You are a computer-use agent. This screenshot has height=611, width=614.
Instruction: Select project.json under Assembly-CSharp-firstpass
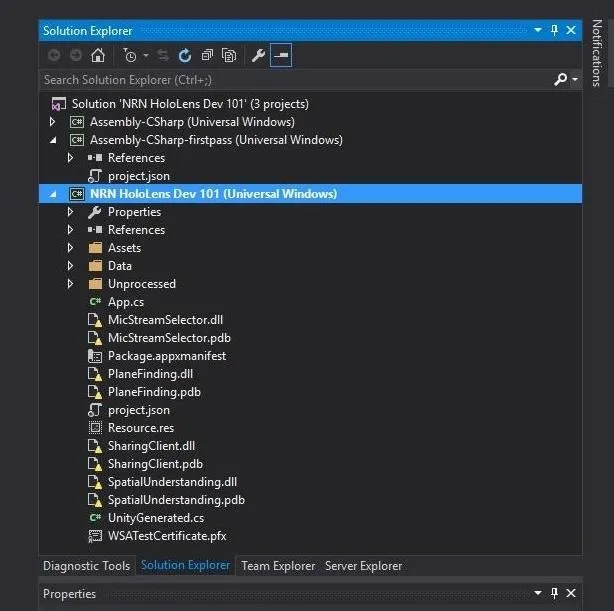click(139, 176)
